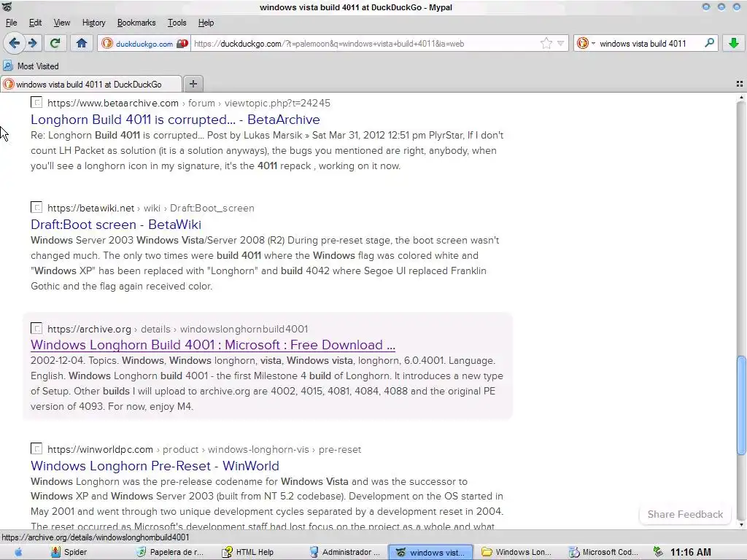The image size is (747, 560).
Task: Open the History menu
Action: [x=93, y=23]
